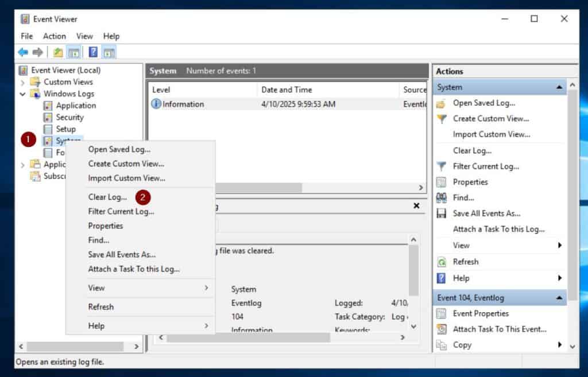Select the Application log in tree
This screenshot has height=377, width=588.
pyautogui.click(x=76, y=106)
